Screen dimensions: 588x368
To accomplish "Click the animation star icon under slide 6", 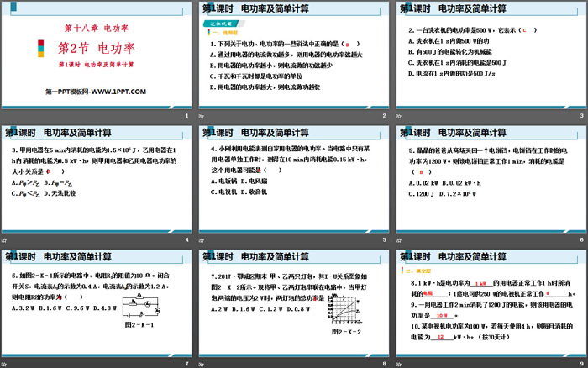I will [x=399, y=240].
